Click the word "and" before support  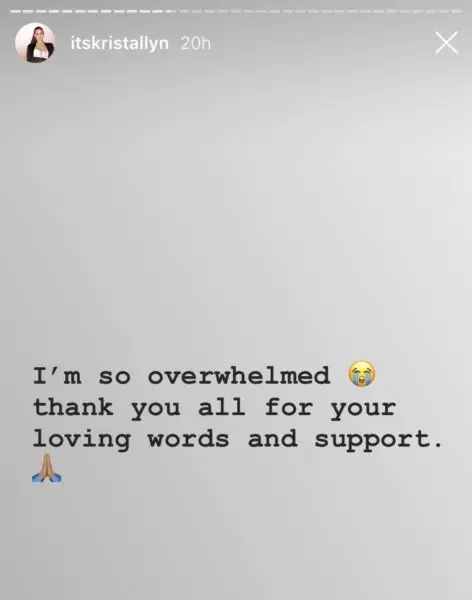pyautogui.click(x=272, y=439)
